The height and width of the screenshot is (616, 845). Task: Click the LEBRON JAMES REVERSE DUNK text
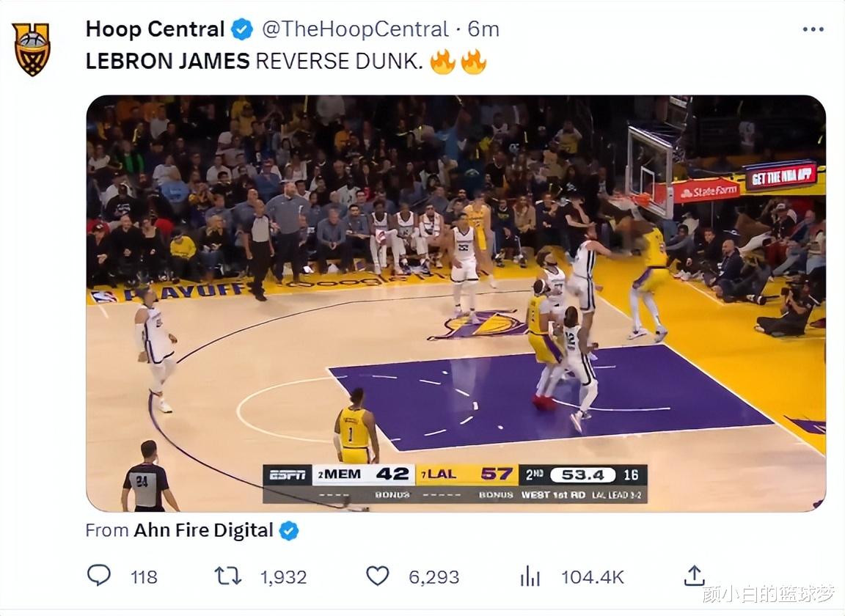pyautogui.click(x=254, y=62)
